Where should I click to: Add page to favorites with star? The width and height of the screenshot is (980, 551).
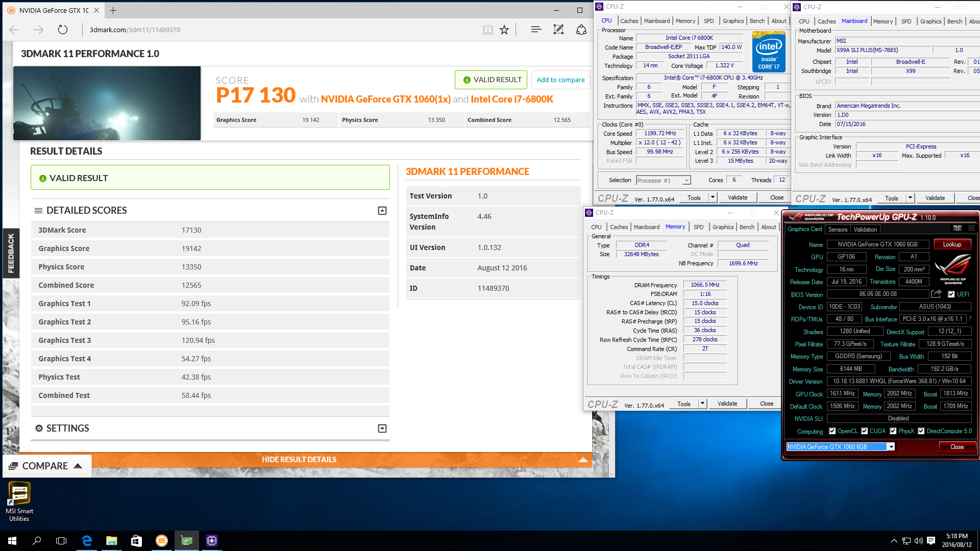pos(504,30)
